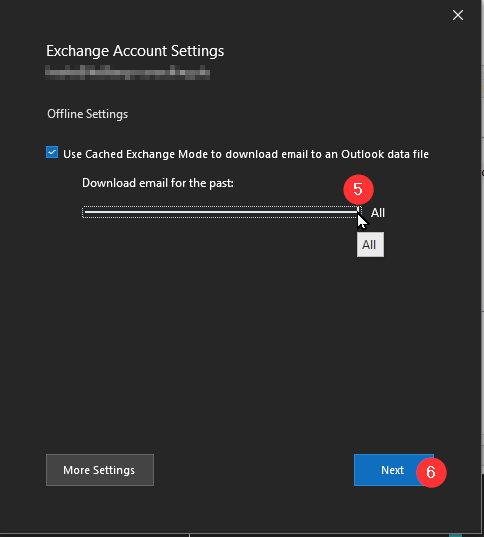Click the middle of the email download slider track
Image resolution: width=484 pixels, height=537 pixels.
[x=221, y=212]
